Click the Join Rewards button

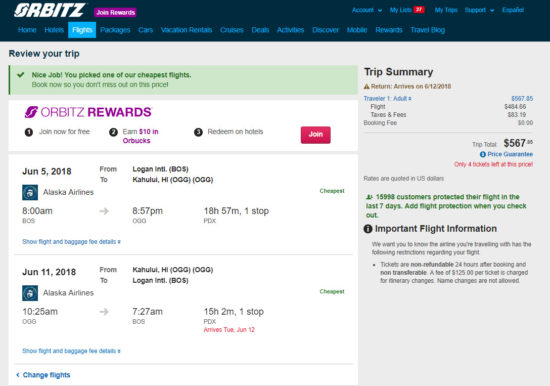point(115,12)
